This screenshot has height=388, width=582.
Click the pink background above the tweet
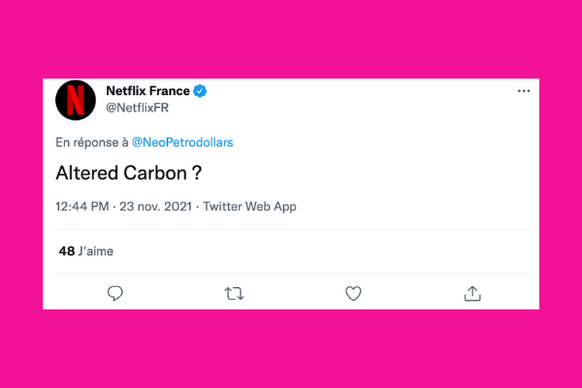click(291, 39)
